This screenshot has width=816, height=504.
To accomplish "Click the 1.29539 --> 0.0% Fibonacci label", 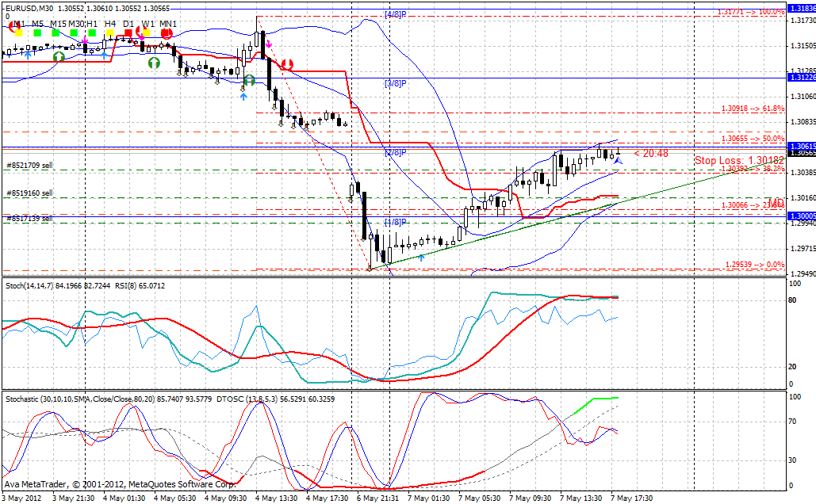I will click(x=755, y=265).
